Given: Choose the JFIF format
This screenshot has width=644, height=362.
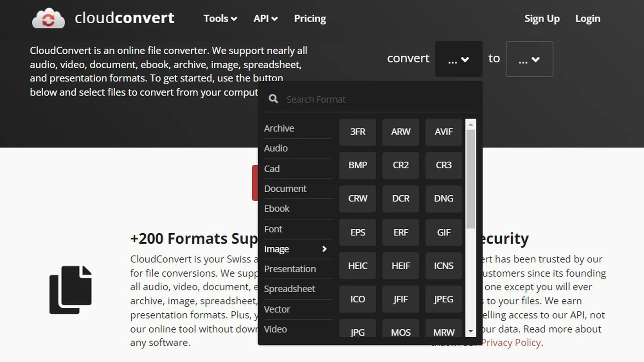Looking at the screenshot, I should click(x=401, y=299).
